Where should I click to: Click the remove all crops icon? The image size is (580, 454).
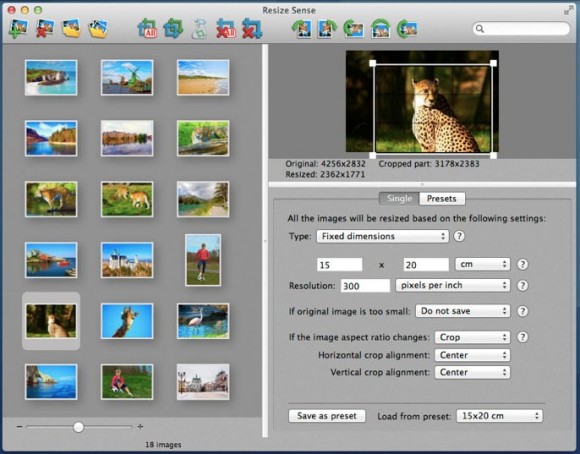click(x=226, y=28)
